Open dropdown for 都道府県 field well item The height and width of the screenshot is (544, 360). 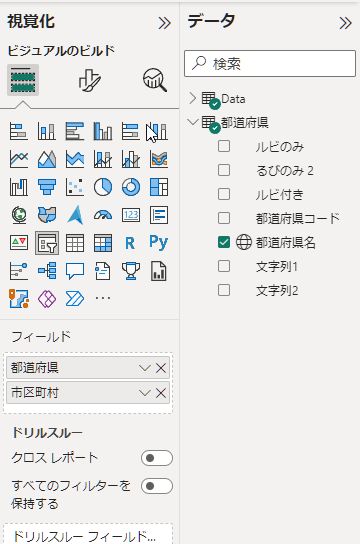tap(144, 368)
